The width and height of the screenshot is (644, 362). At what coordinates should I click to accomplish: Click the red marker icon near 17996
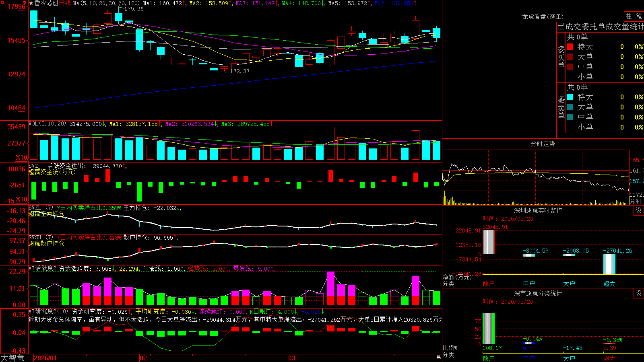(x=25, y=3)
